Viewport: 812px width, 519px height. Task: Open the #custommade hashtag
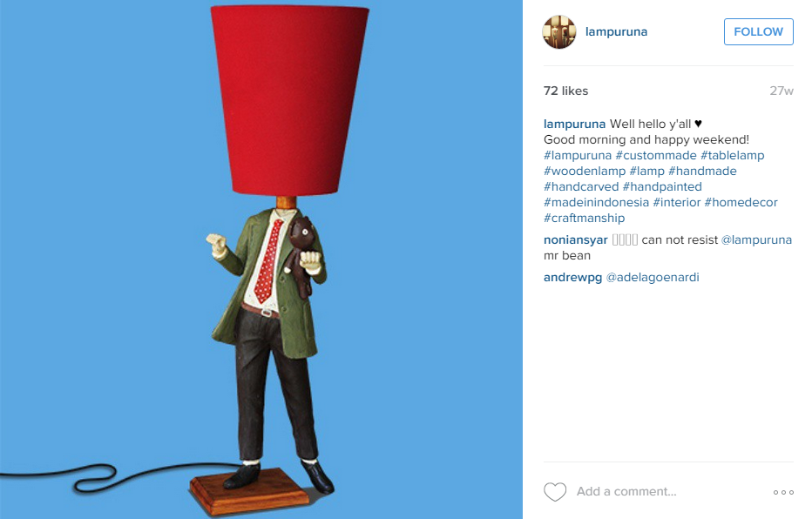tap(655, 155)
